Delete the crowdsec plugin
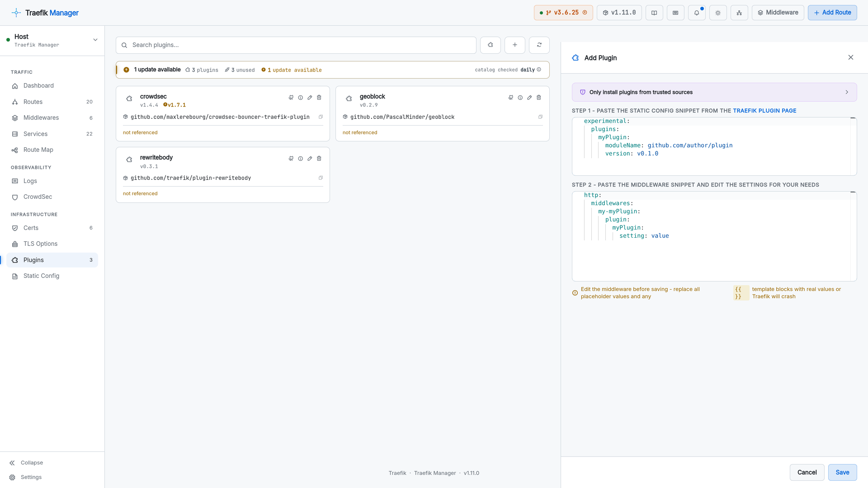 (x=319, y=98)
